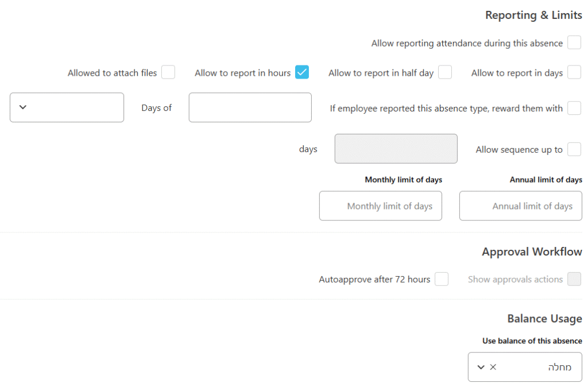Tick Allow to report in half day
Viewport: 588px width, 387px height.
[x=444, y=72]
